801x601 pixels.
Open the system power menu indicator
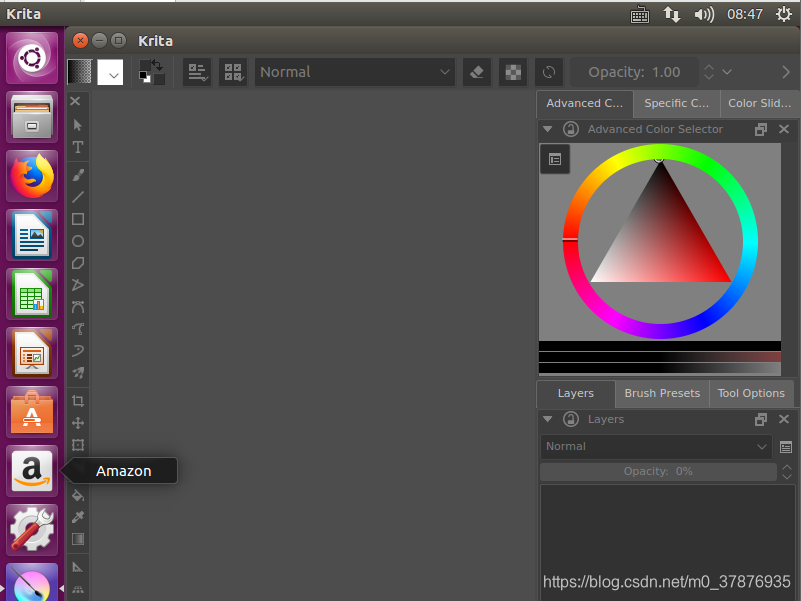tap(784, 14)
